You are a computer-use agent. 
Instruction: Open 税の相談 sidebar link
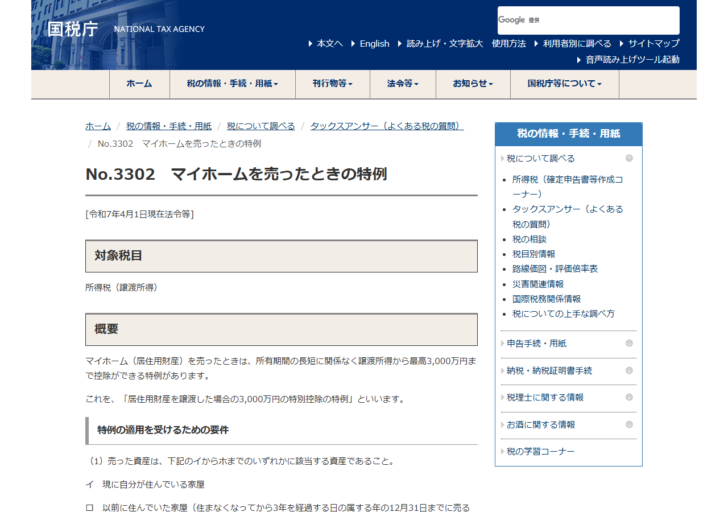click(x=529, y=240)
